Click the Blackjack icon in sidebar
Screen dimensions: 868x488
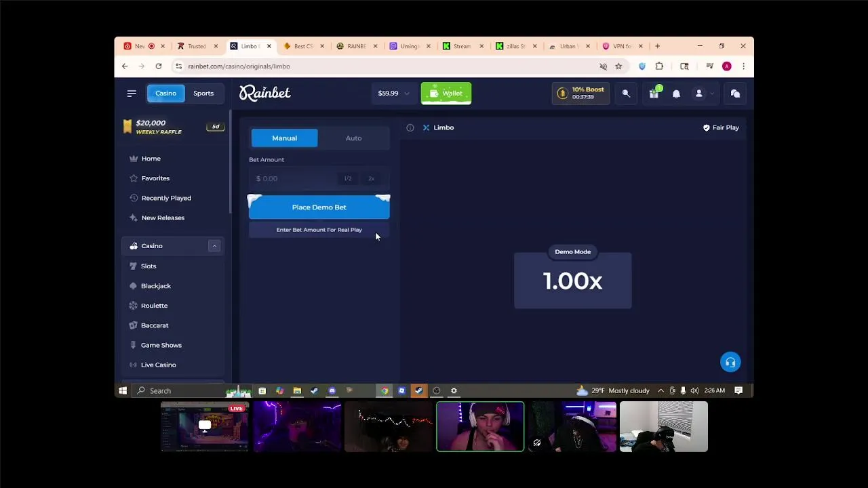click(x=134, y=286)
